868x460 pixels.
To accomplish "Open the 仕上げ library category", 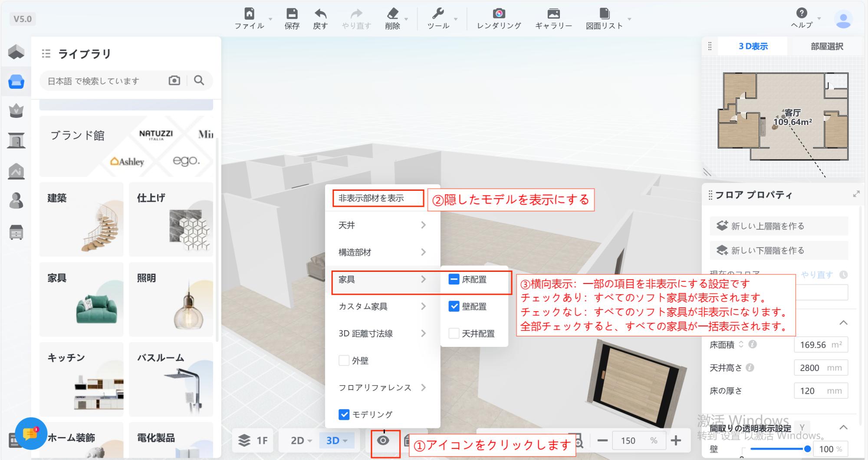I will [171, 219].
